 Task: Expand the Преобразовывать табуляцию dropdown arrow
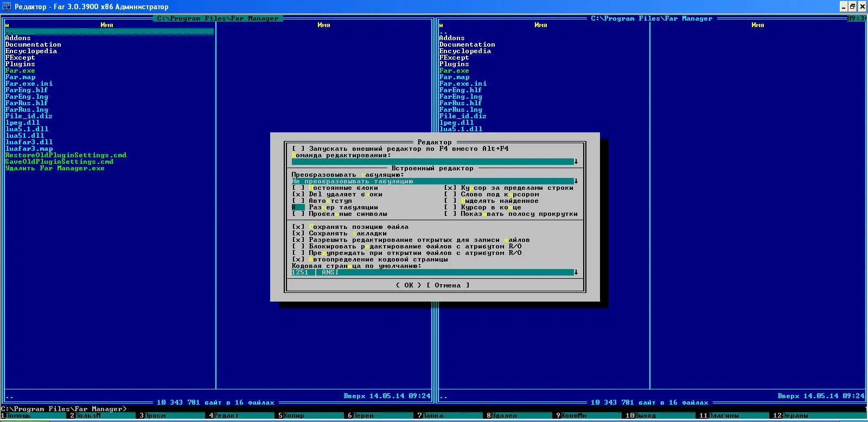pyautogui.click(x=576, y=181)
